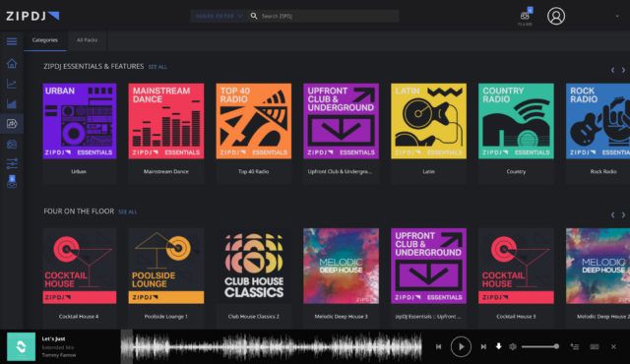Click See All for Four on the Floor
The height and width of the screenshot is (364, 630).
[127, 212]
